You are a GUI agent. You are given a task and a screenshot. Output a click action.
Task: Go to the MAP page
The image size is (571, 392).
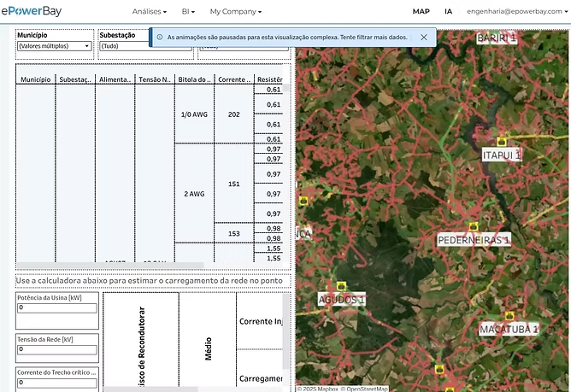tap(421, 11)
